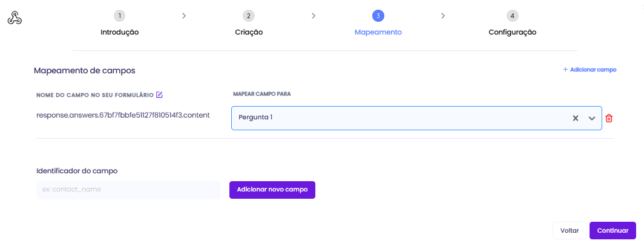Clear the Pergunta 1 selection

pos(576,118)
